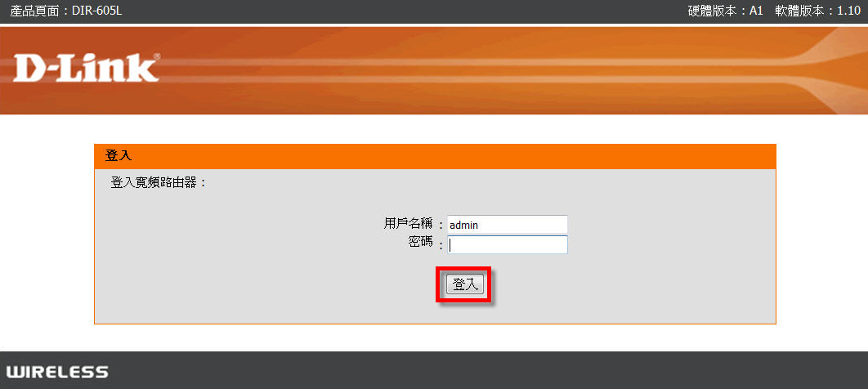Image resolution: width=868 pixels, height=389 pixels.
Task: Focus the 用戶名稱 field containing admin
Action: 507,225
